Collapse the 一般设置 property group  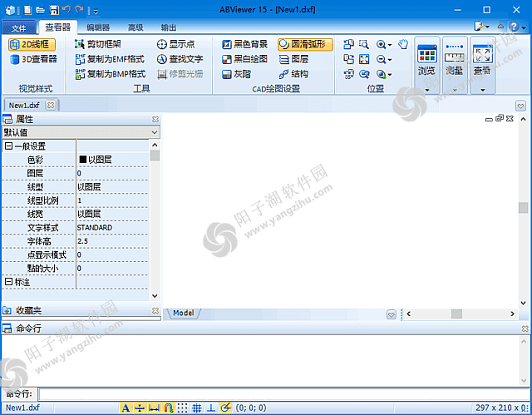9,146
